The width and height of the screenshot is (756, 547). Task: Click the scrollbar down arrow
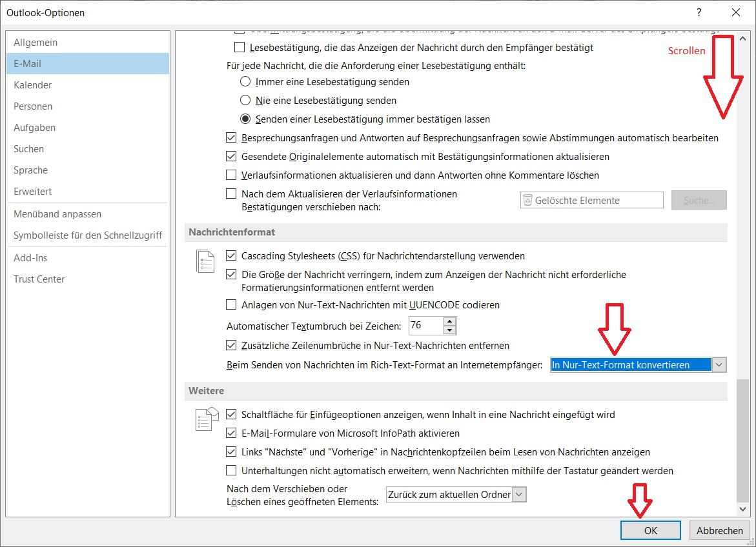[x=742, y=509]
